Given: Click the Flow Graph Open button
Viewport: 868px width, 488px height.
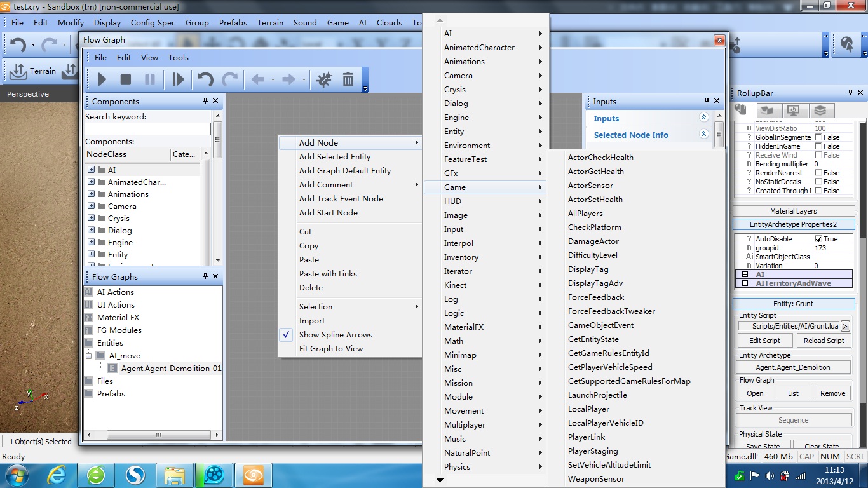Looking at the screenshot, I should [x=755, y=393].
